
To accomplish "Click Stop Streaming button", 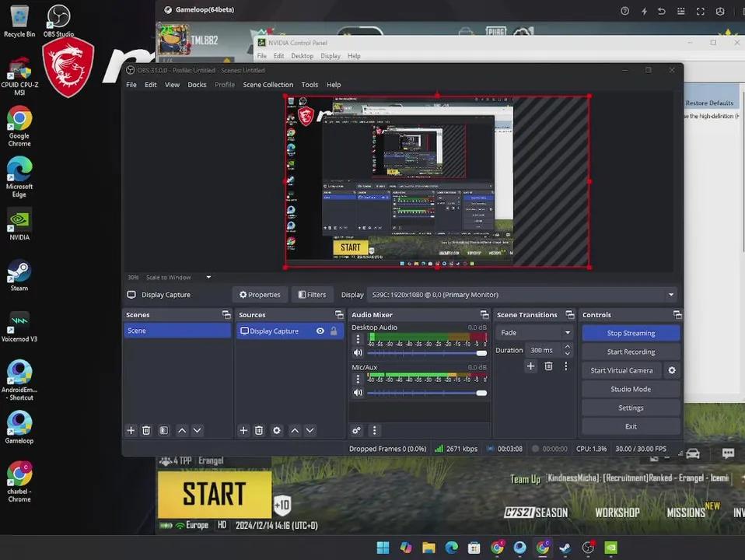I will click(x=631, y=333).
